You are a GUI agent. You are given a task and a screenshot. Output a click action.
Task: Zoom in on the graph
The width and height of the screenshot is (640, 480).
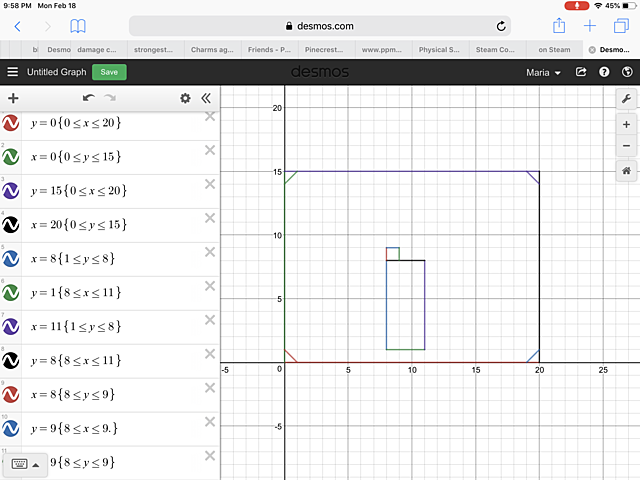pos(626,124)
